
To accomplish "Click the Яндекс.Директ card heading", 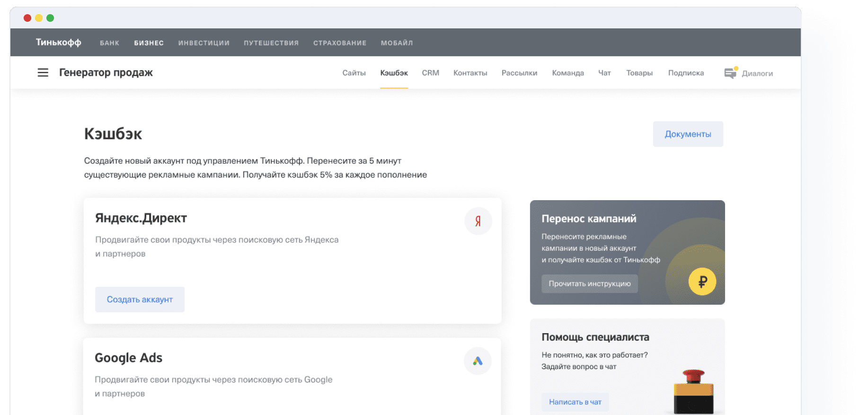I will [x=141, y=218].
